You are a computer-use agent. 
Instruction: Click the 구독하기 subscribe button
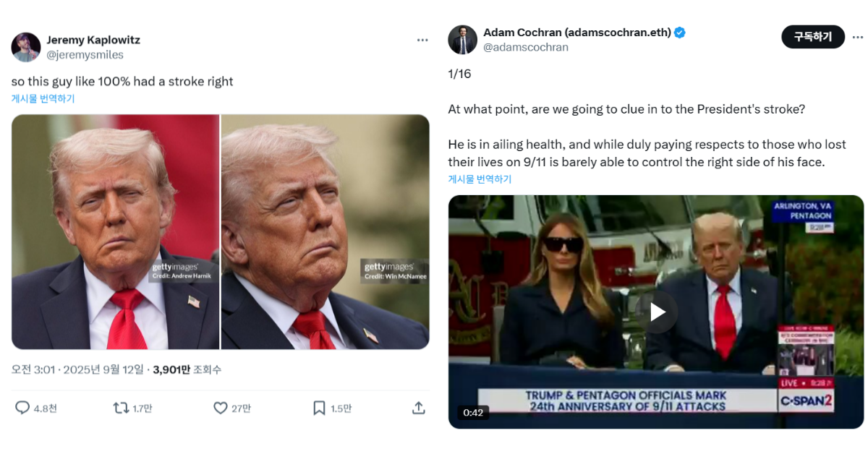pos(813,36)
